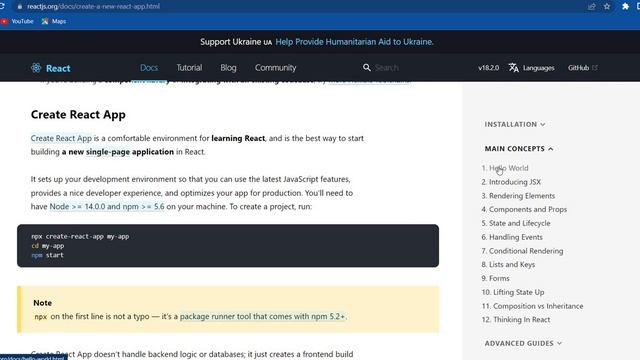Click the bookmark star icon in address bar
Viewport: 640px width, 360px height.
607,7
